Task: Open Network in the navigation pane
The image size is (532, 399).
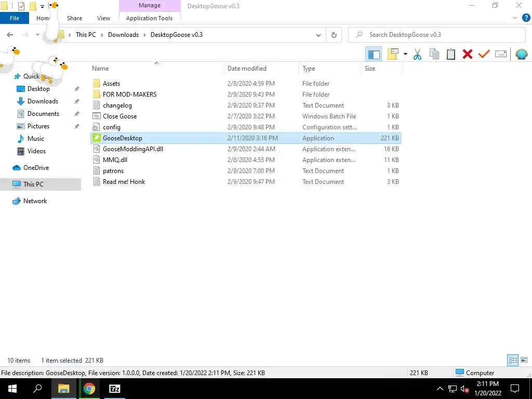Action: (x=35, y=201)
